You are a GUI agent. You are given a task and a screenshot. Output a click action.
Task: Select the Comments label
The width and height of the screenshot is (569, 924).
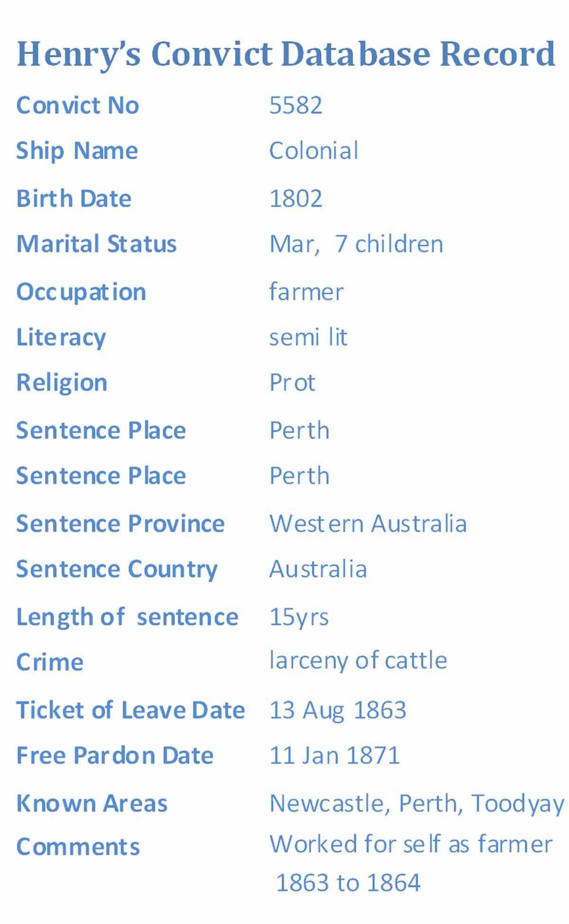[78, 847]
